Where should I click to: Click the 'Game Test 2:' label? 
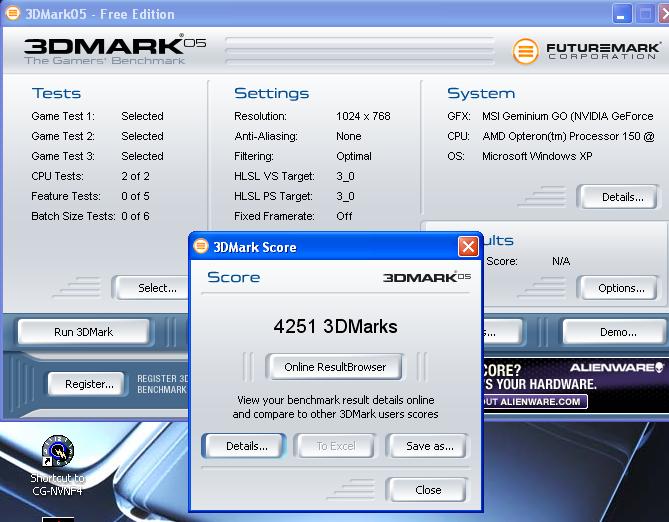tap(63, 136)
